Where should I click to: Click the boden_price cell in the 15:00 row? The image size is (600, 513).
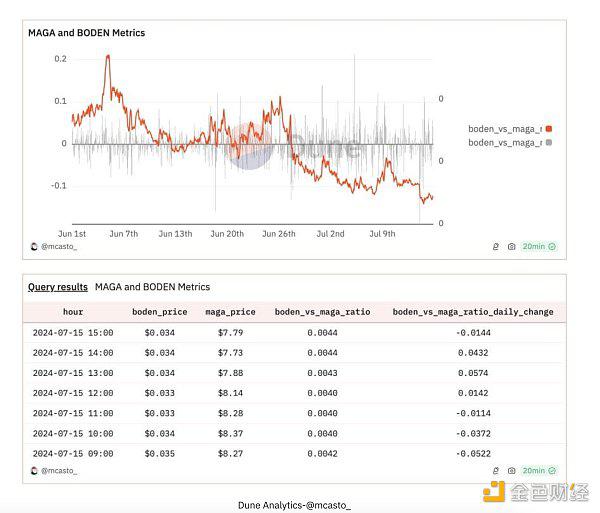pyautogui.click(x=160, y=333)
